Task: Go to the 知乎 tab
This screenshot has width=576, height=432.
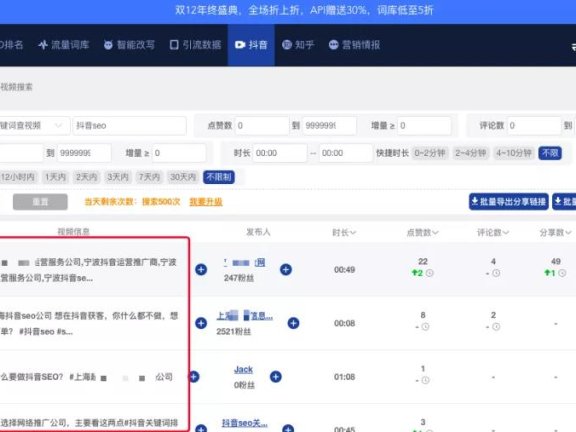Action: tap(298, 45)
